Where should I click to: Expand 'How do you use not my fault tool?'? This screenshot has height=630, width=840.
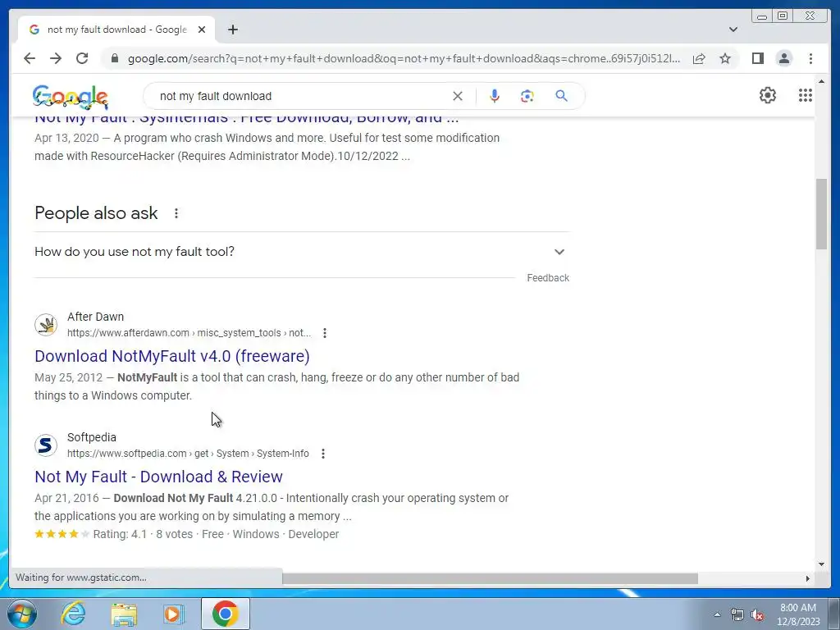click(302, 252)
